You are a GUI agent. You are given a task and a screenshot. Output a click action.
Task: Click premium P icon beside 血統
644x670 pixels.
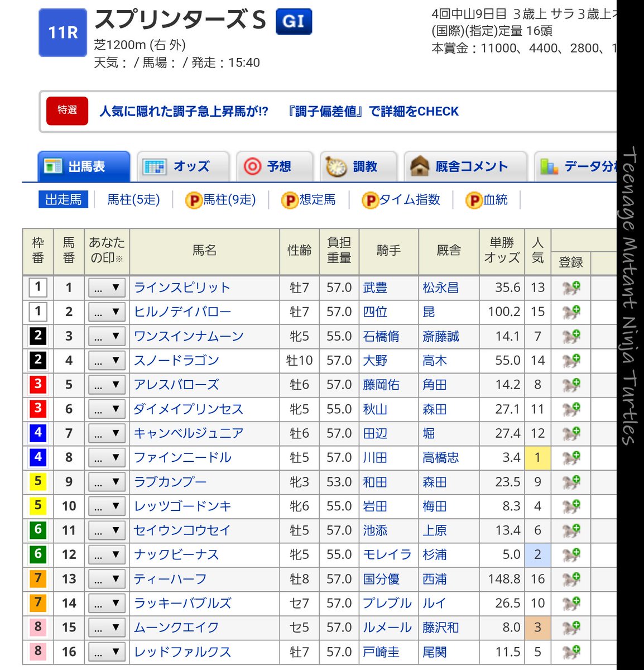(474, 200)
